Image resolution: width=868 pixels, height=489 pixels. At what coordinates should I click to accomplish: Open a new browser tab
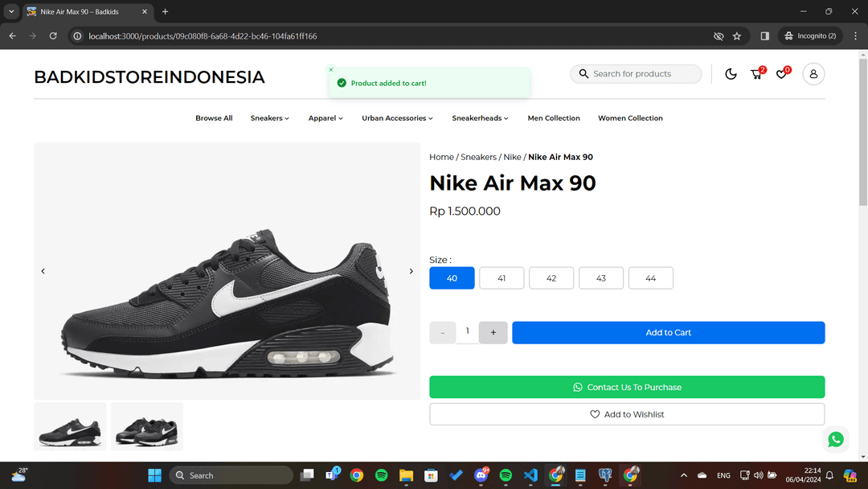click(x=165, y=11)
